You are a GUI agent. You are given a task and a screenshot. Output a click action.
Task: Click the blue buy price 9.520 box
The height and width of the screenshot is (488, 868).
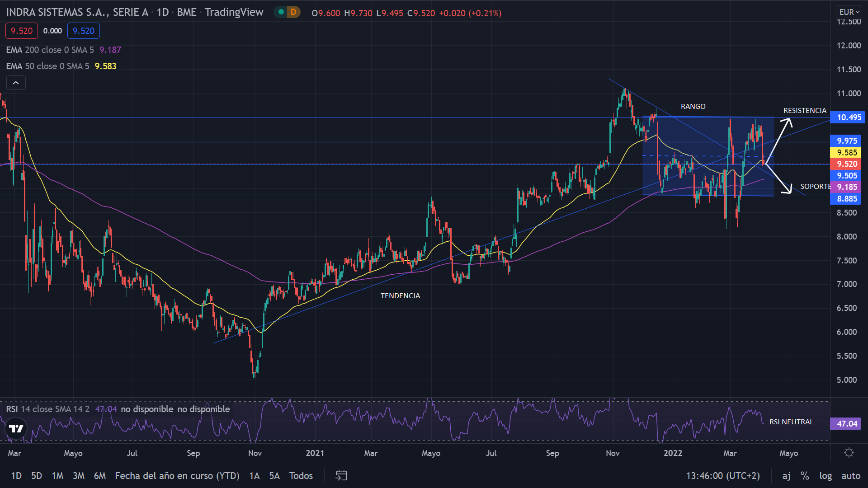pos(84,31)
